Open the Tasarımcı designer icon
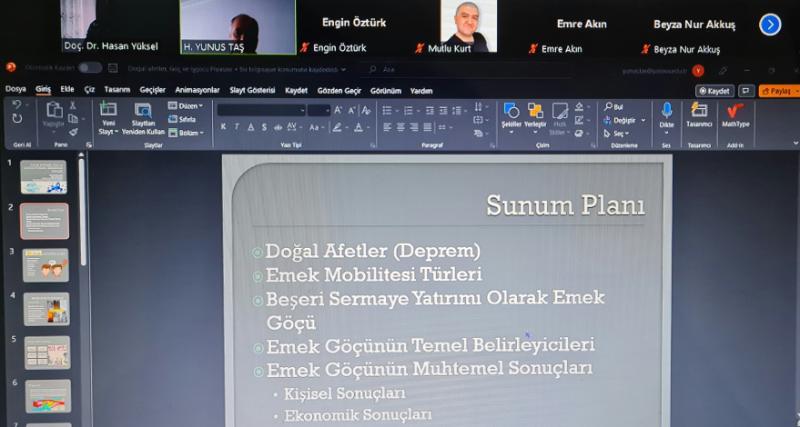The height and width of the screenshot is (427, 800). 699,110
